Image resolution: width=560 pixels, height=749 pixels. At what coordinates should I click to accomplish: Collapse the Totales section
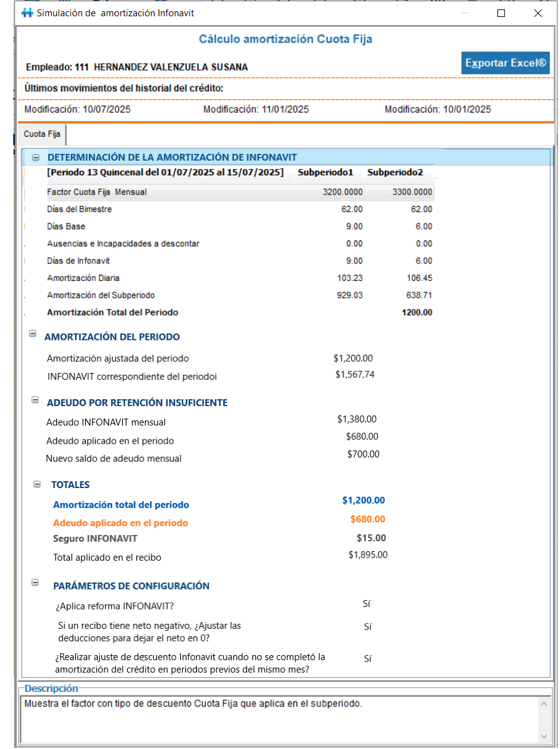click(37, 484)
